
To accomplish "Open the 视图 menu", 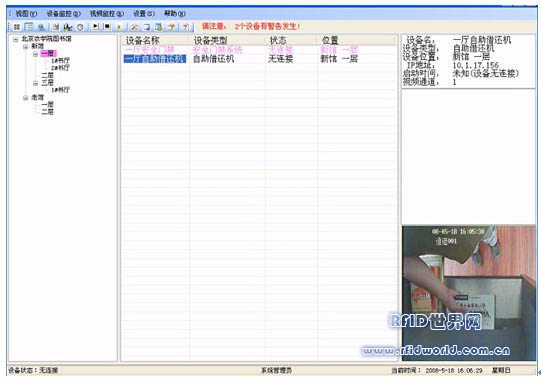I will (26, 14).
